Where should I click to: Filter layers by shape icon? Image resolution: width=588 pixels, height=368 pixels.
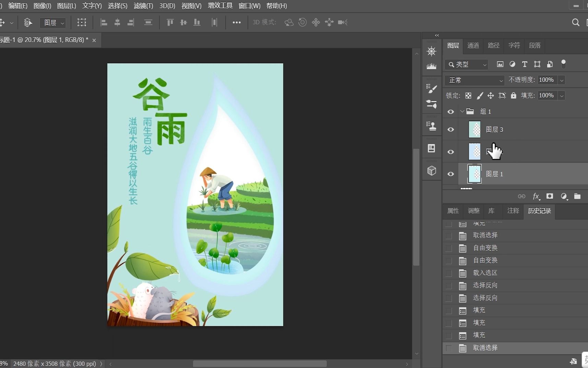[537, 64]
